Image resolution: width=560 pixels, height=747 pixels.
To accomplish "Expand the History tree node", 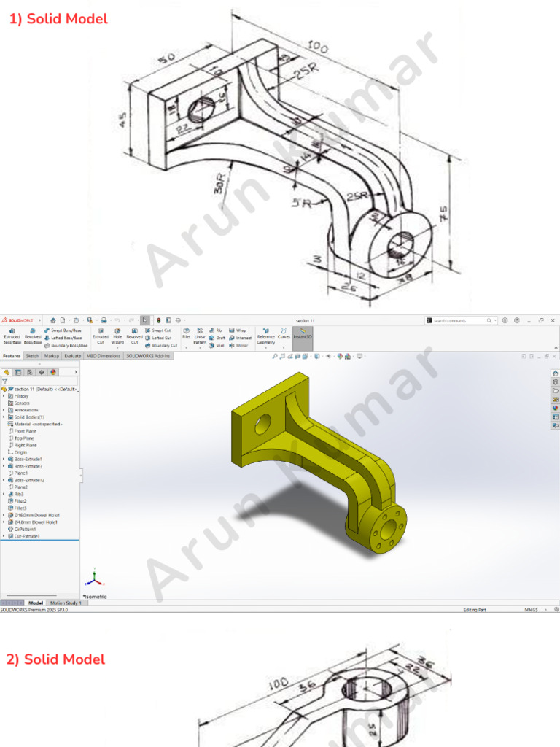I will coord(4,396).
